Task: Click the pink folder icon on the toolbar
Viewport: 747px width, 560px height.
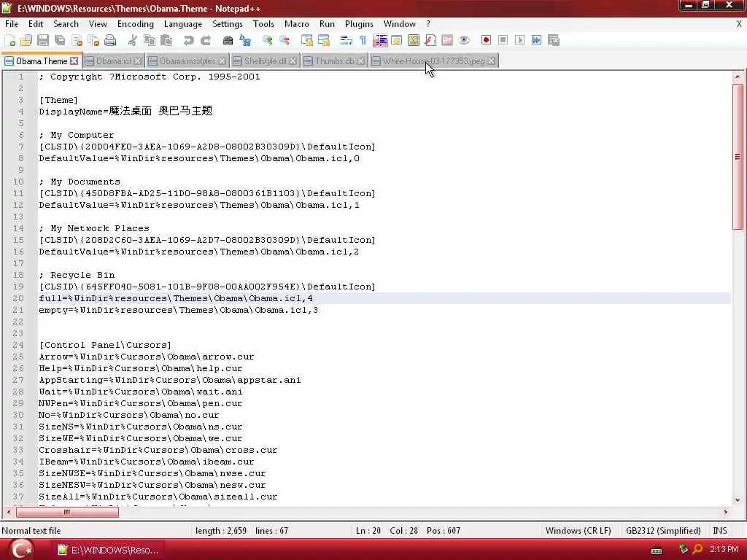Action: coord(447,41)
